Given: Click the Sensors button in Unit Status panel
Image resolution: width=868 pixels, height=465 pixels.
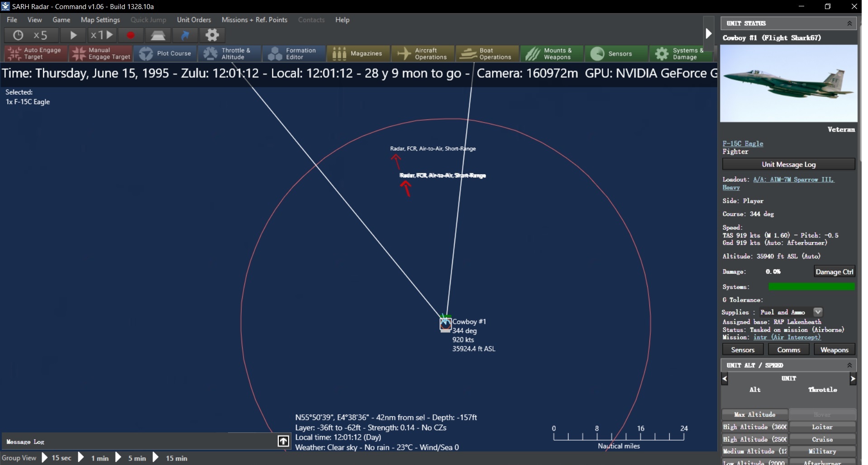Looking at the screenshot, I should click(743, 350).
